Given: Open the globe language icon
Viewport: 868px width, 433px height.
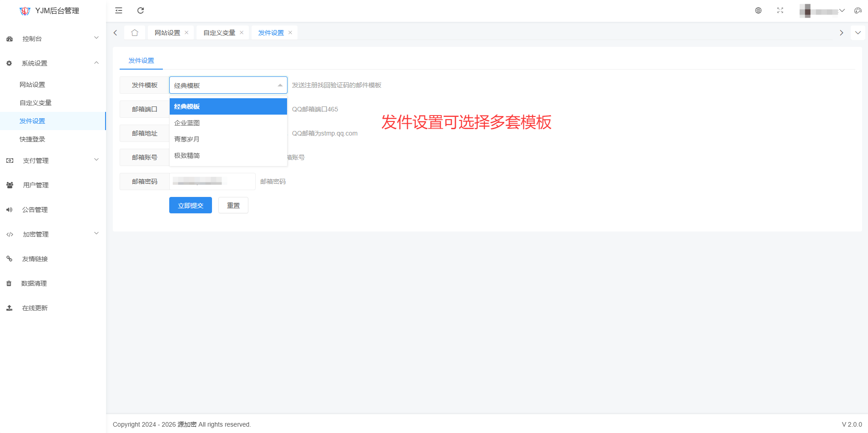Looking at the screenshot, I should click(x=758, y=10).
